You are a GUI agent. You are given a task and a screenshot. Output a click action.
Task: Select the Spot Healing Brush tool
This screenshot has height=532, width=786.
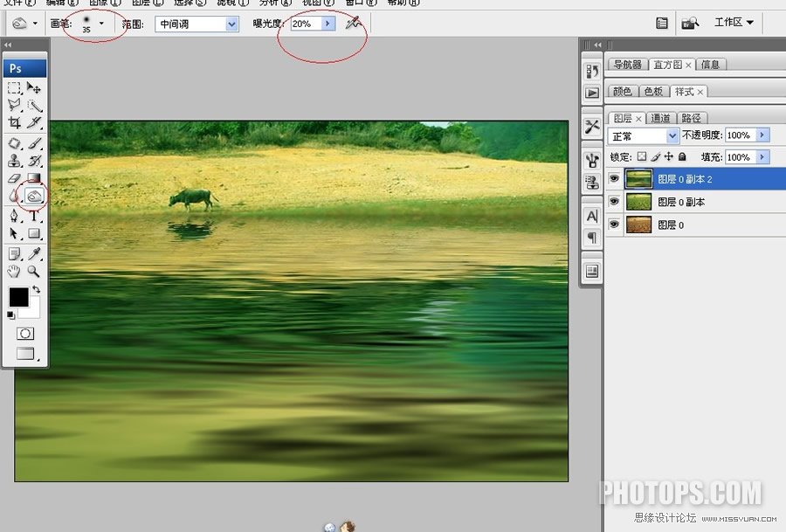[14, 143]
